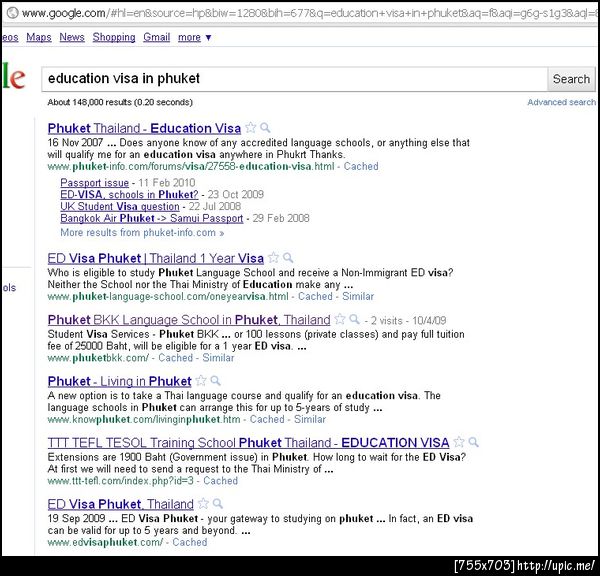Screen dimensions: 600x576
Task: Open Similar link for phuketbkk.com result
Action: click(218, 358)
